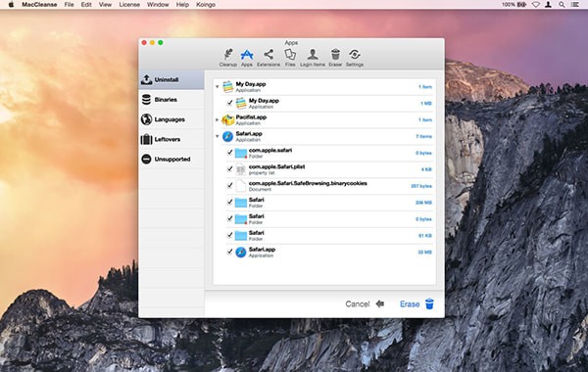Open the Cleanup toolbar tool
This screenshot has height=372, width=588.
coord(228,58)
